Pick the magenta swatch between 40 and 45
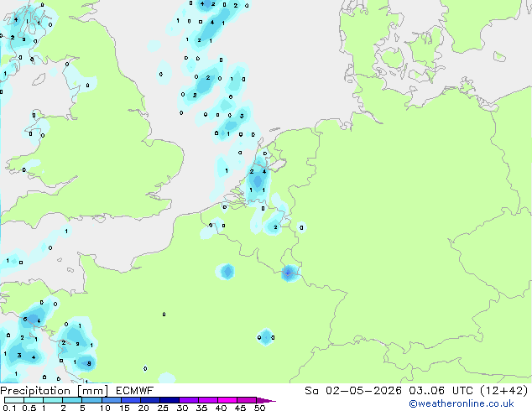The height and width of the screenshot is (411, 532). click(x=227, y=400)
